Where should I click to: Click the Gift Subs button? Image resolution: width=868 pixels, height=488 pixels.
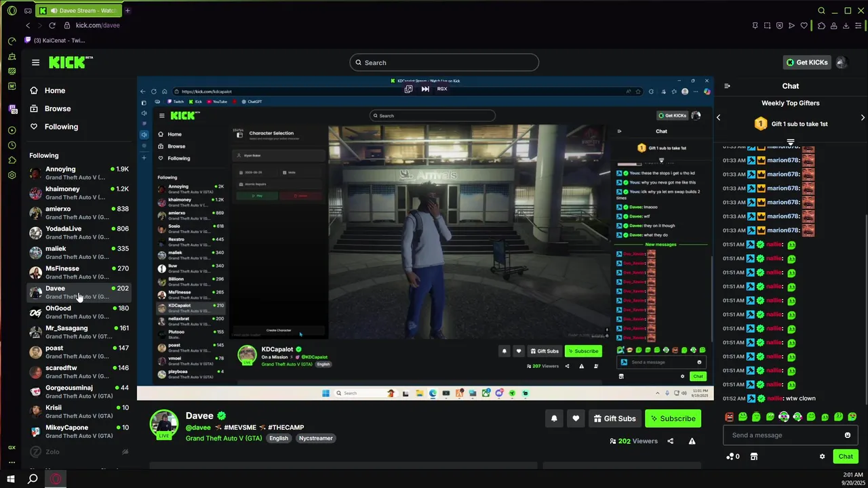(614, 418)
